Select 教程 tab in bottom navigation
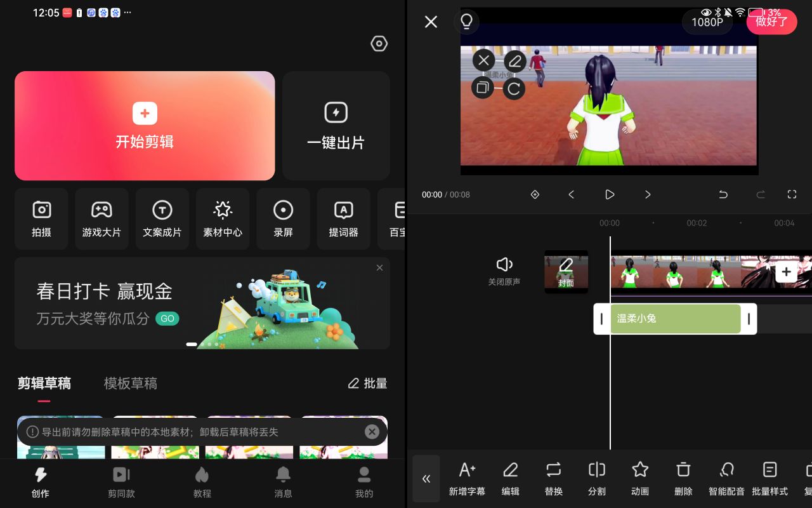 pyautogui.click(x=202, y=483)
